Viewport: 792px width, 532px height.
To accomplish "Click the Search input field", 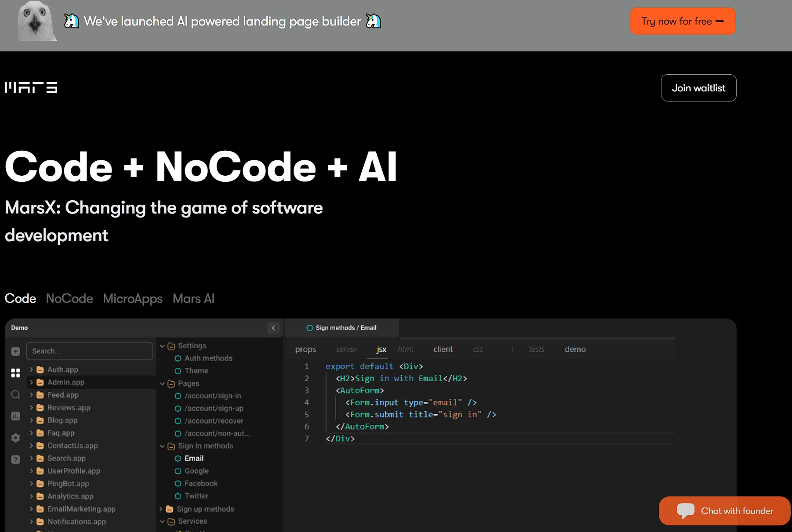I will pyautogui.click(x=90, y=351).
